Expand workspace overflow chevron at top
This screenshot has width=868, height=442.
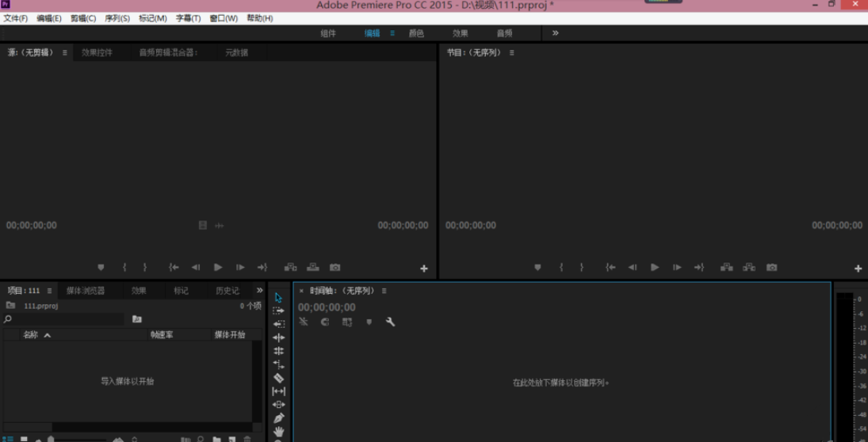coord(555,33)
